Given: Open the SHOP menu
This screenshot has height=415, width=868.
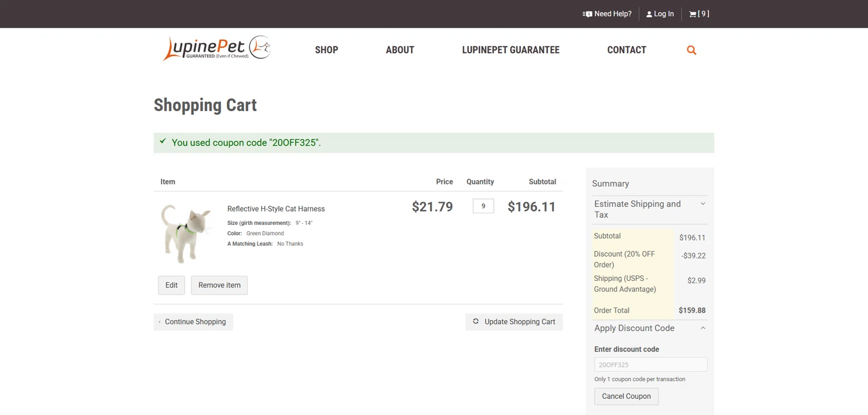Looking at the screenshot, I should pyautogui.click(x=326, y=50).
